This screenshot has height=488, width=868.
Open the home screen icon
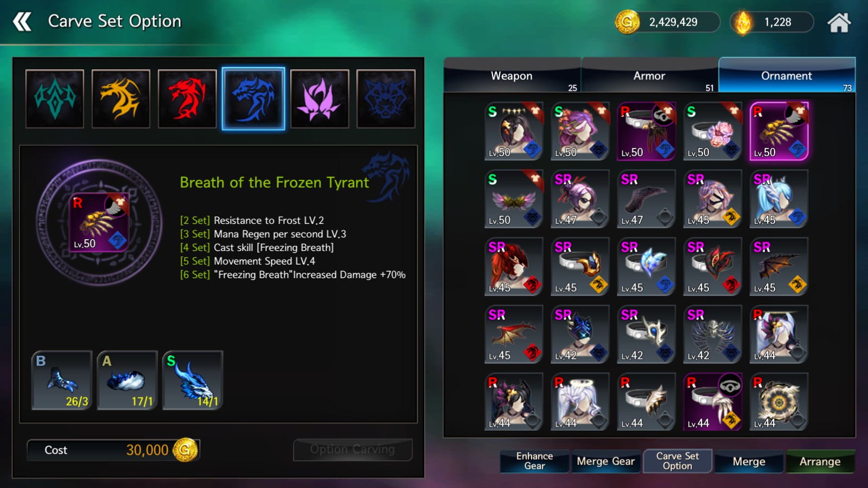[x=839, y=22]
